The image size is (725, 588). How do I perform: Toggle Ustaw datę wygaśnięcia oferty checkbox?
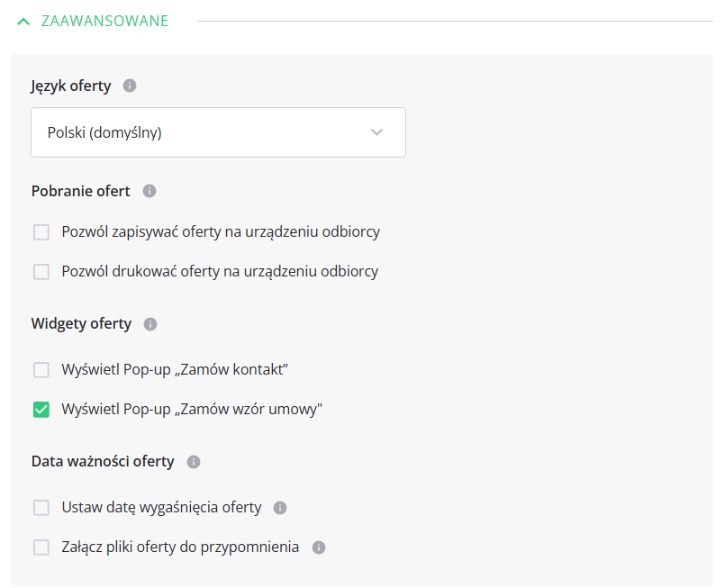pos(41,508)
